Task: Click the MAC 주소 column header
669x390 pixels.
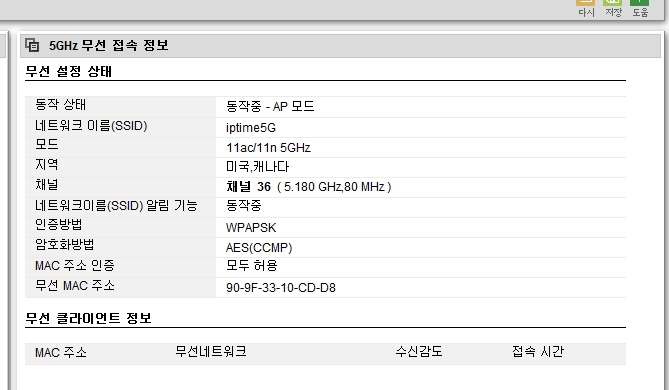Action: pyautogui.click(x=61, y=352)
